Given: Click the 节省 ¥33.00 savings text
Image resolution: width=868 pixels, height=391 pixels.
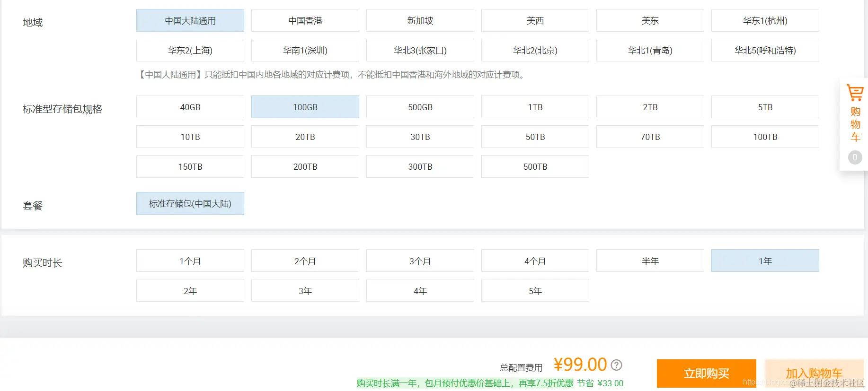Looking at the screenshot, I should point(600,383).
